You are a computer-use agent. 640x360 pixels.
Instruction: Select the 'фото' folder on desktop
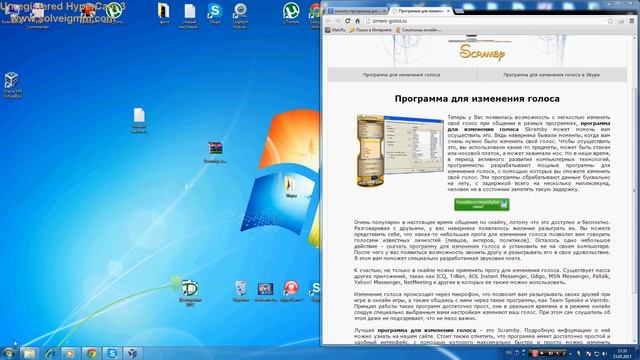click(x=164, y=13)
